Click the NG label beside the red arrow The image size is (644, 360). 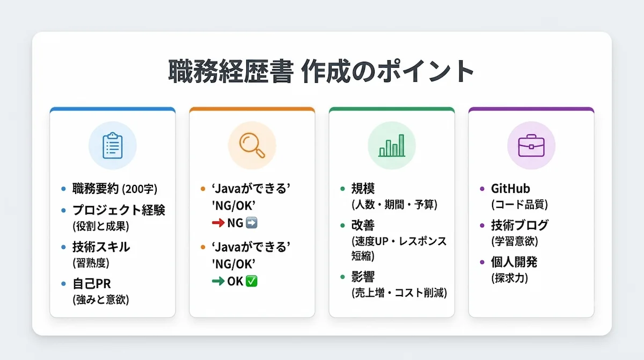(236, 222)
